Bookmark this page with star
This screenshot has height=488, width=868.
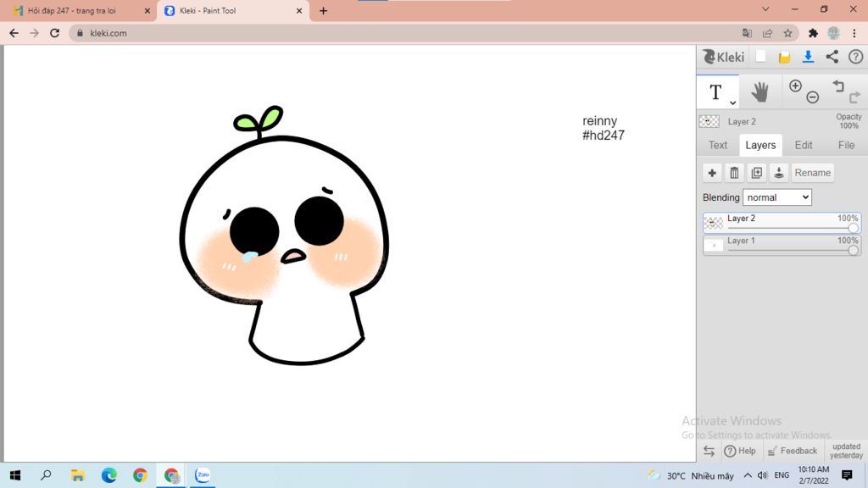(787, 33)
